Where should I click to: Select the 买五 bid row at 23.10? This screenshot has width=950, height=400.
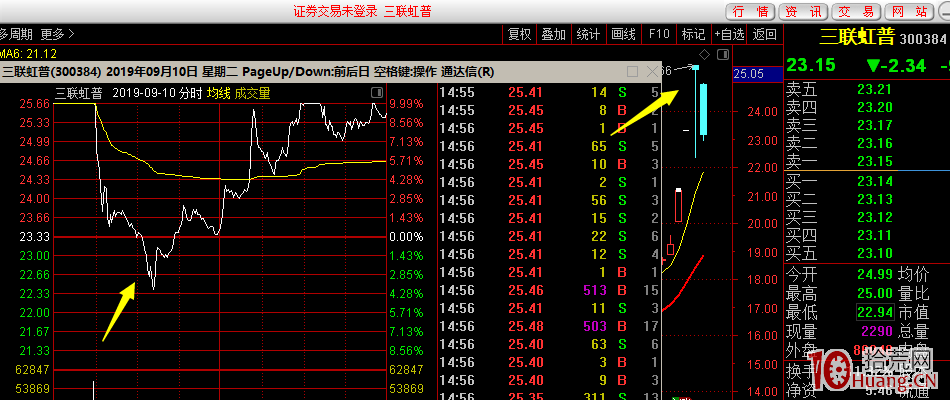coord(866,253)
